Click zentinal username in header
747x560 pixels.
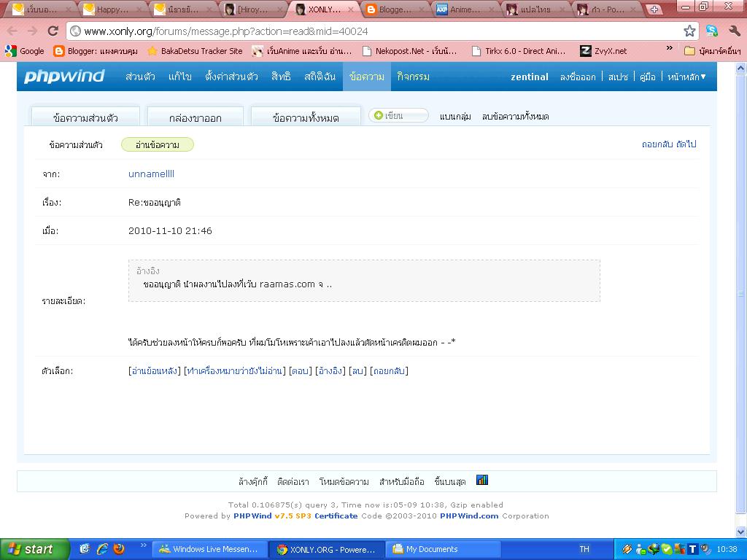tap(530, 77)
